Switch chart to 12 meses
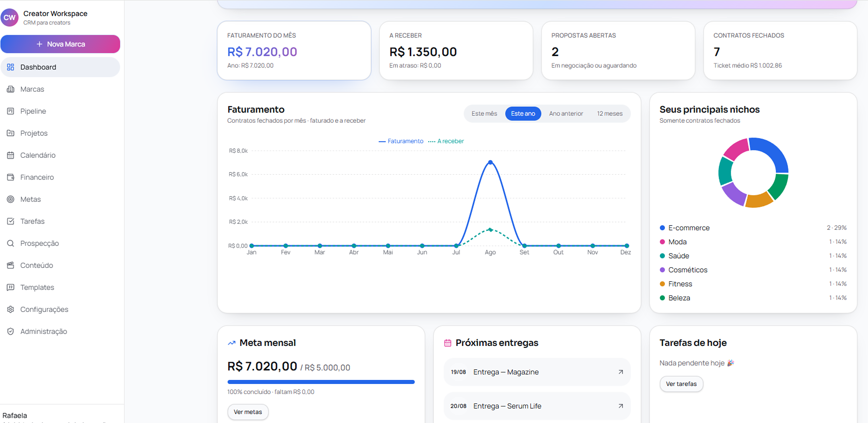The image size is (868, 423). coord(610,113)
